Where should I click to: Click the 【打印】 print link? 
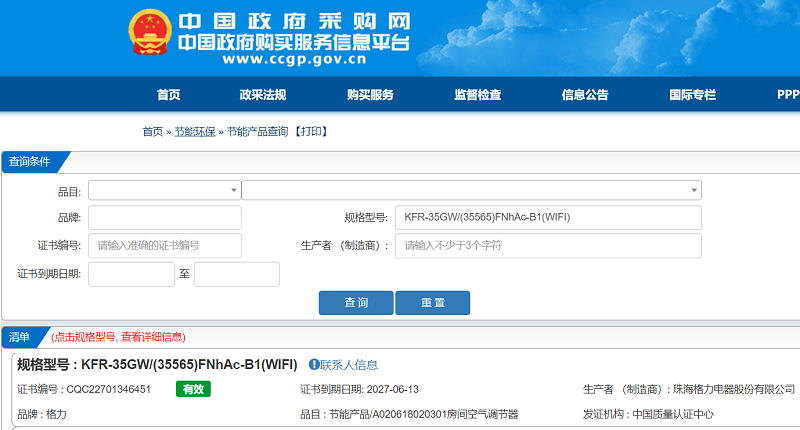(x=310, y=132)
